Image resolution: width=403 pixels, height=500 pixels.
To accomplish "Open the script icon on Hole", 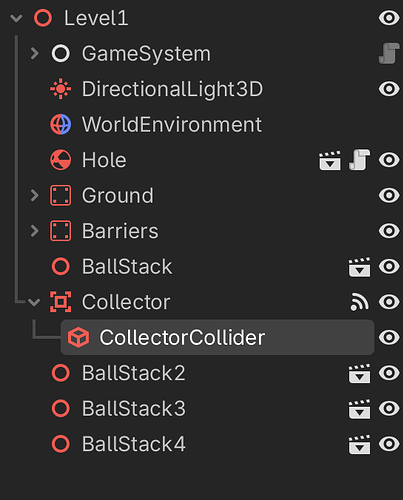I will [359, 160].
